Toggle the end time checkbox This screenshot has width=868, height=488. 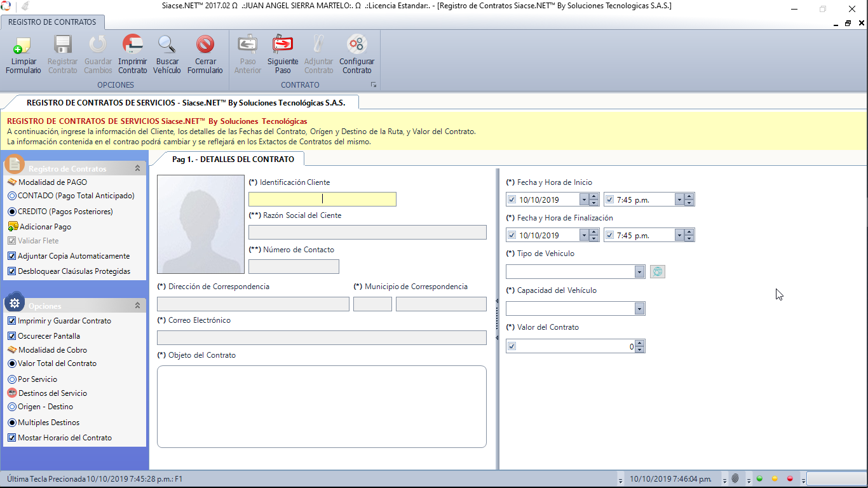[610, 235]
